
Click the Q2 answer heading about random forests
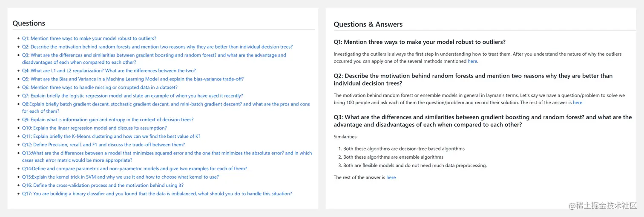coord(473,80)
